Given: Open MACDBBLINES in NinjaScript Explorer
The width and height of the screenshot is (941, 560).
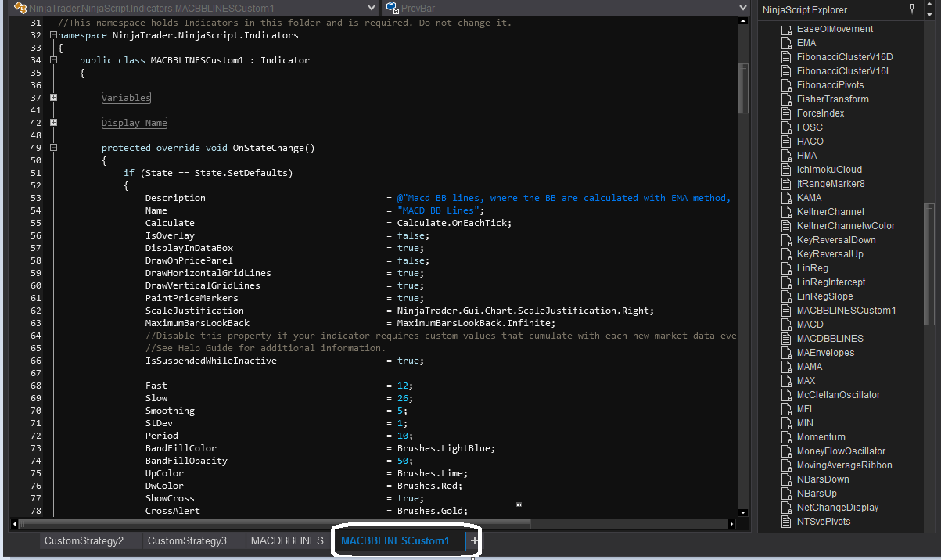Looking at the screenshot, I should point(830,339).
